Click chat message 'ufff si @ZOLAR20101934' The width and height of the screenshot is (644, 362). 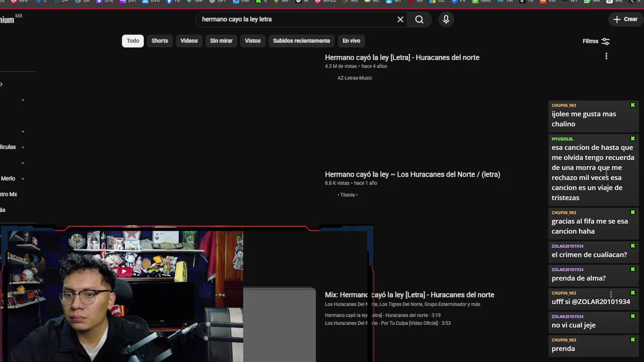pos(591,302)
